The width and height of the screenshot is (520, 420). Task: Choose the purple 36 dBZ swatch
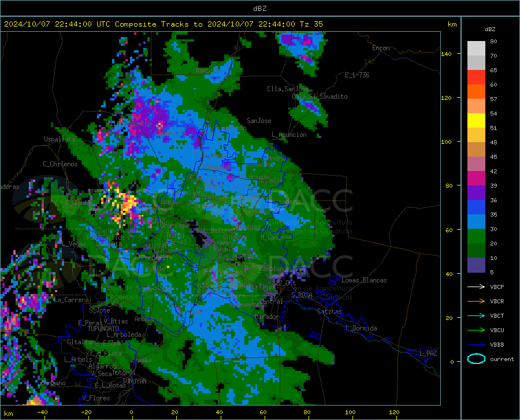pyautogui.click(x=476, y=193)
